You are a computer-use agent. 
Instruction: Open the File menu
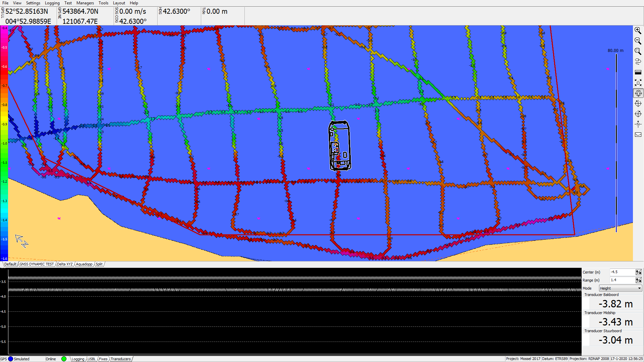pyautogui.click(x=5, y=3)
